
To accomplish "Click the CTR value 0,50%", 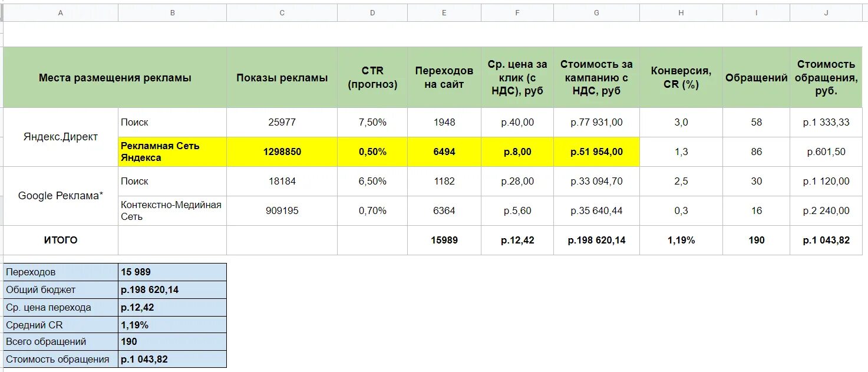I will tap(372, 152).
